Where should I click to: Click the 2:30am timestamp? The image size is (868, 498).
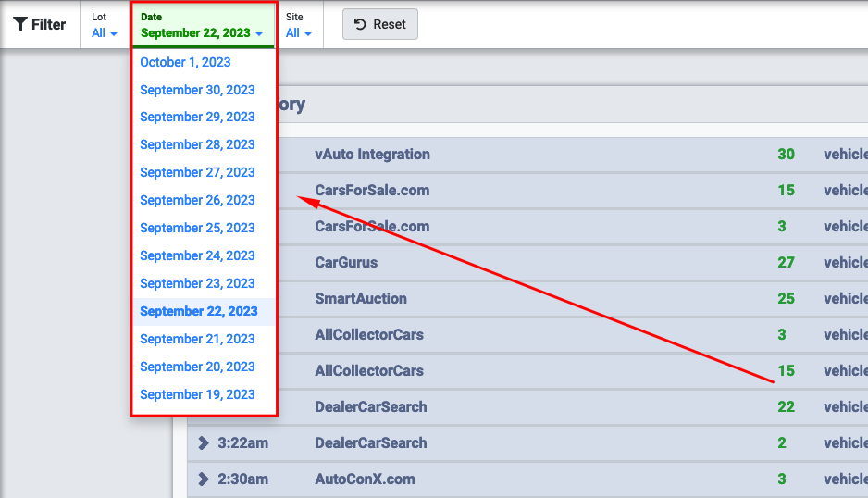(242, 479)
